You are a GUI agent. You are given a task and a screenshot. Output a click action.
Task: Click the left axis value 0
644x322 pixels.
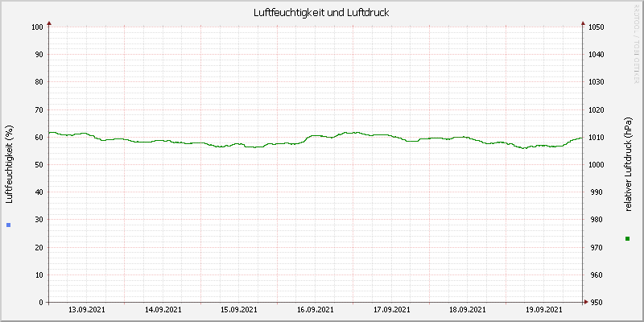coord(41,303)
